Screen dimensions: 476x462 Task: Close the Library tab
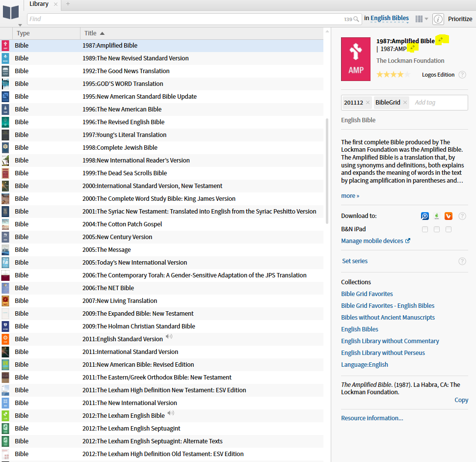pyautogui.click(x=55, y=4)
